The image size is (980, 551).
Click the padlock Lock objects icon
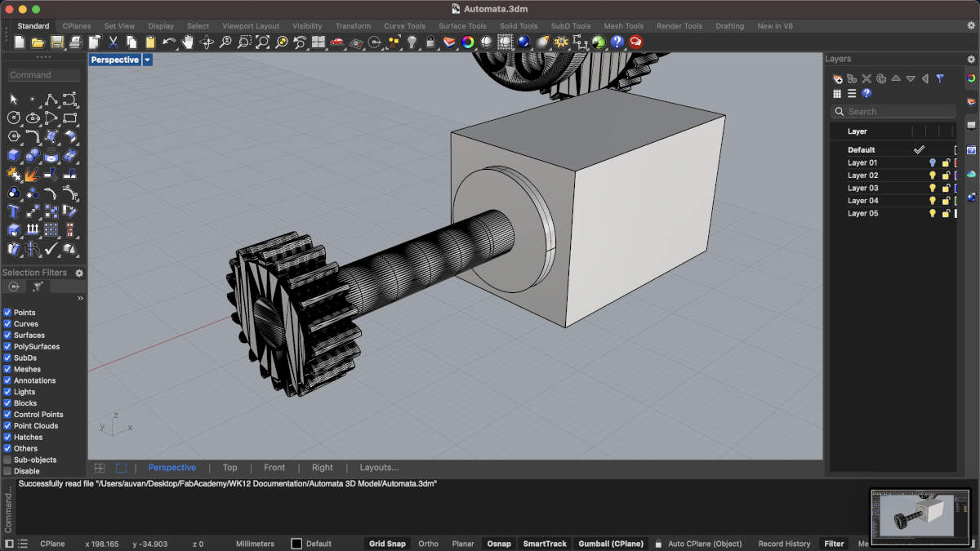[x=430, y=42]
